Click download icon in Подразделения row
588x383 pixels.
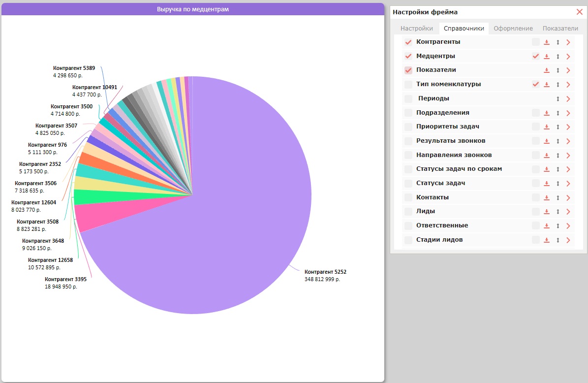[547, 113]
